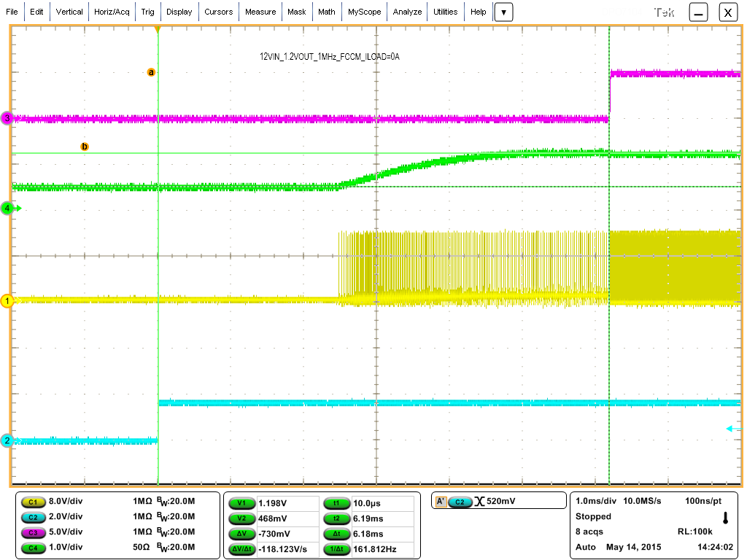Screen dimensions: 747x560
Task: Click the Stopped acquisition status
Action: [593, 516]
